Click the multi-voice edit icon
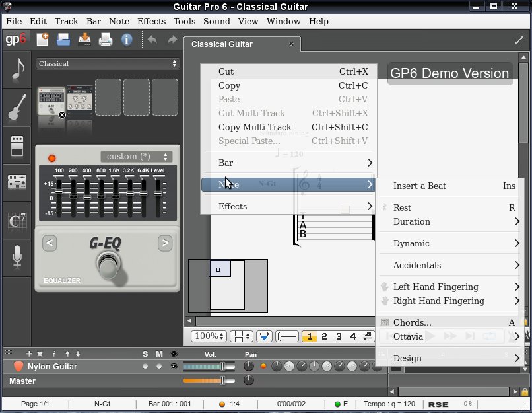532x413 pixels. [367, 336]
